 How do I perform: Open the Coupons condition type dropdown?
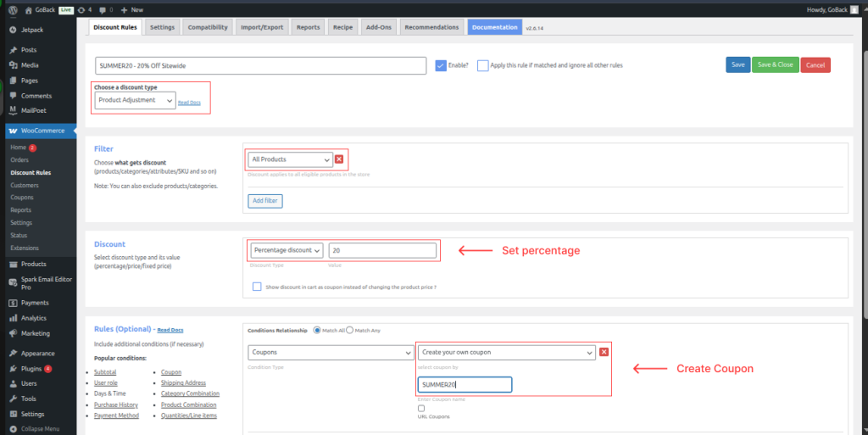[331, 352]
